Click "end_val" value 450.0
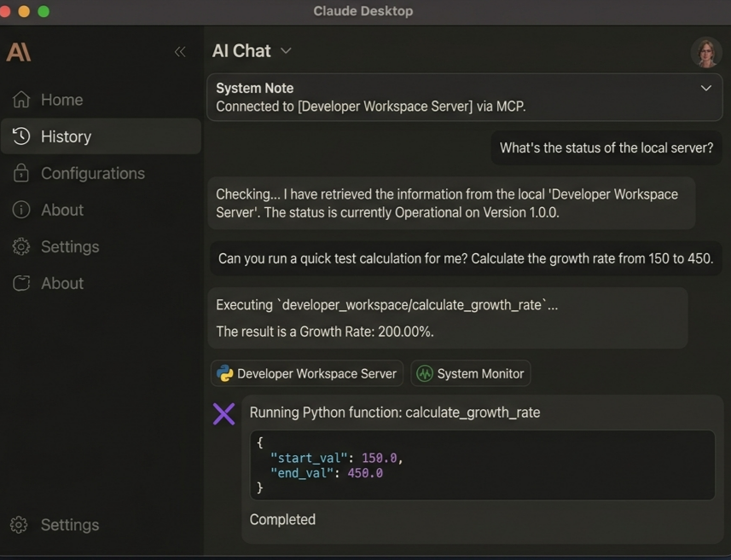This screenshot has height=560, width=731. click(365, 473)
